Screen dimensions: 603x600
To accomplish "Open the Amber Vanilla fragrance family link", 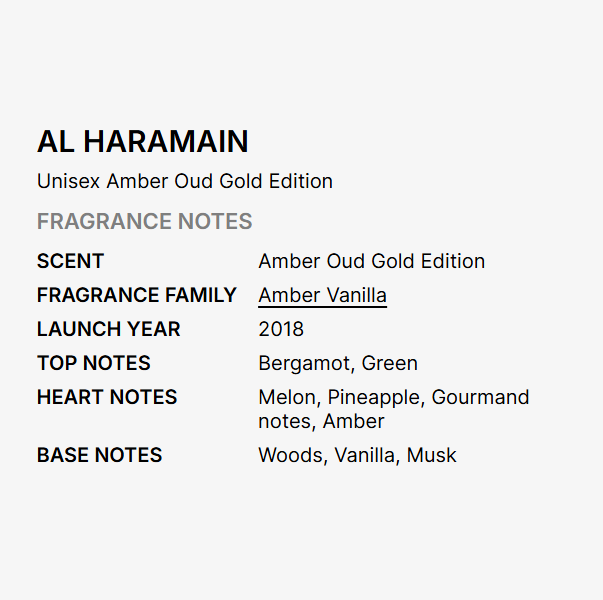I will tap(322, 296).
